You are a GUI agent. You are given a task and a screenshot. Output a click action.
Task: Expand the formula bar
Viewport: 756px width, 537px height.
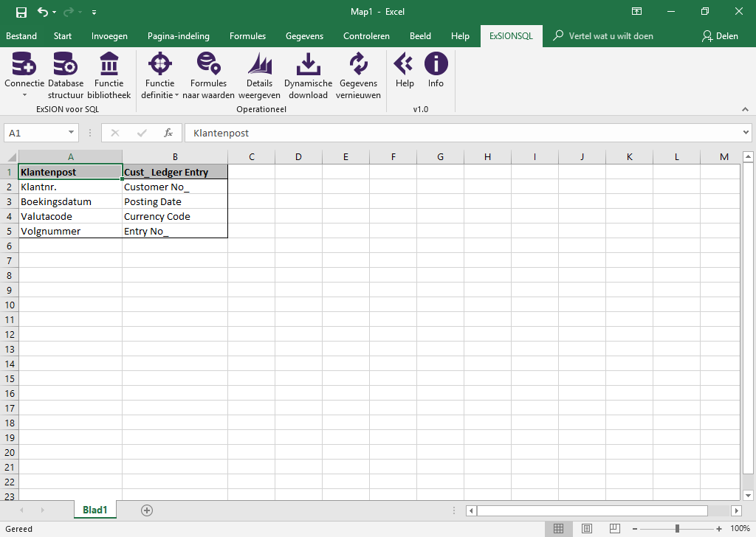(x=746, y=133)
